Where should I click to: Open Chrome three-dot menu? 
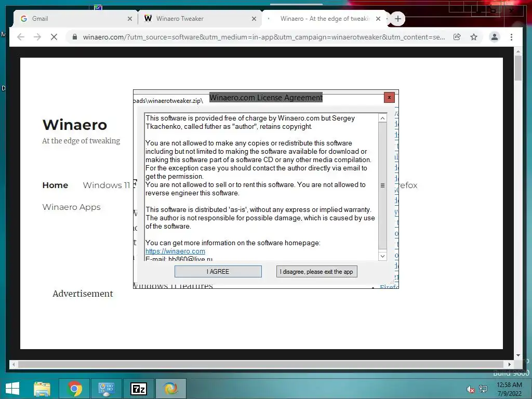pyautogui.click(x=511, y=37)
